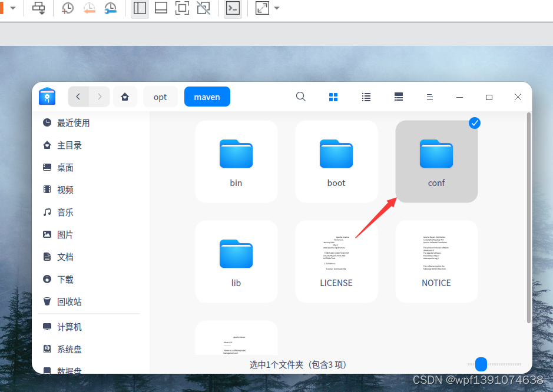Image resolution: width=553 pixels, height=392 pixels.
Task: Revert to the previous snapshot
Action: [x=90, y=8]
